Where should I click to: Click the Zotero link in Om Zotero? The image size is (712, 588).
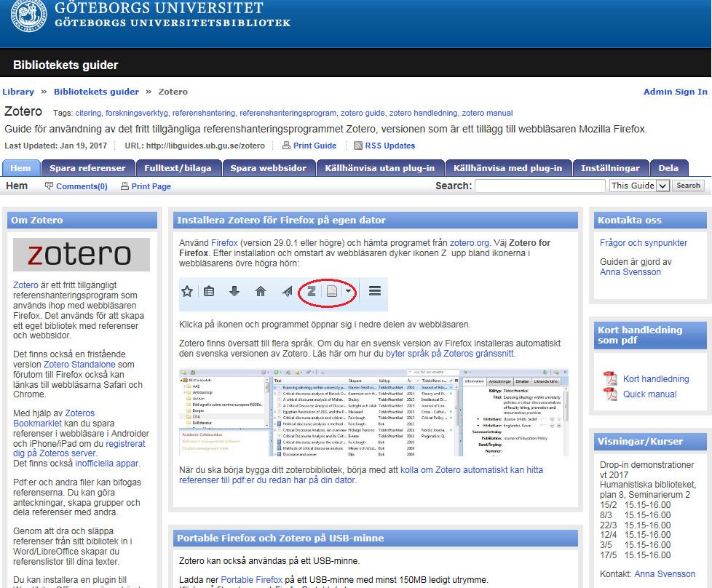25,285
